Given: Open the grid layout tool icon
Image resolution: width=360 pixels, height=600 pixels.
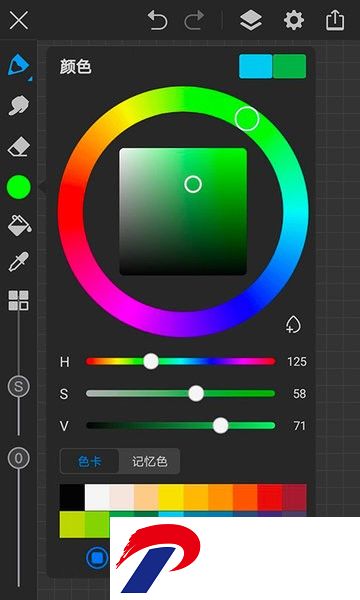Looking at the screenshot, I should tap(19, 300).
